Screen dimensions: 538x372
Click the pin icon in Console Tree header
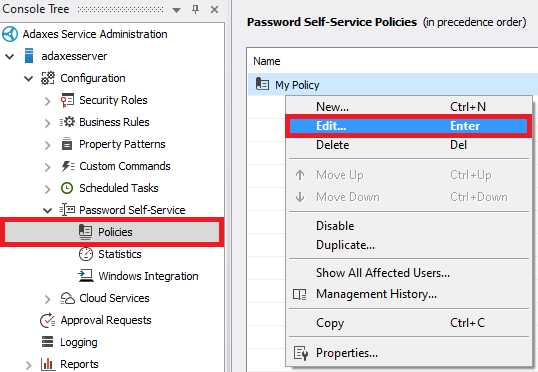(196, 9)
